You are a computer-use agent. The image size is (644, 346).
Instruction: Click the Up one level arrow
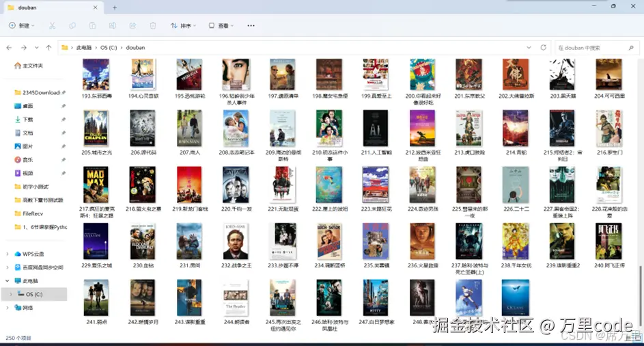coord(49,48)
